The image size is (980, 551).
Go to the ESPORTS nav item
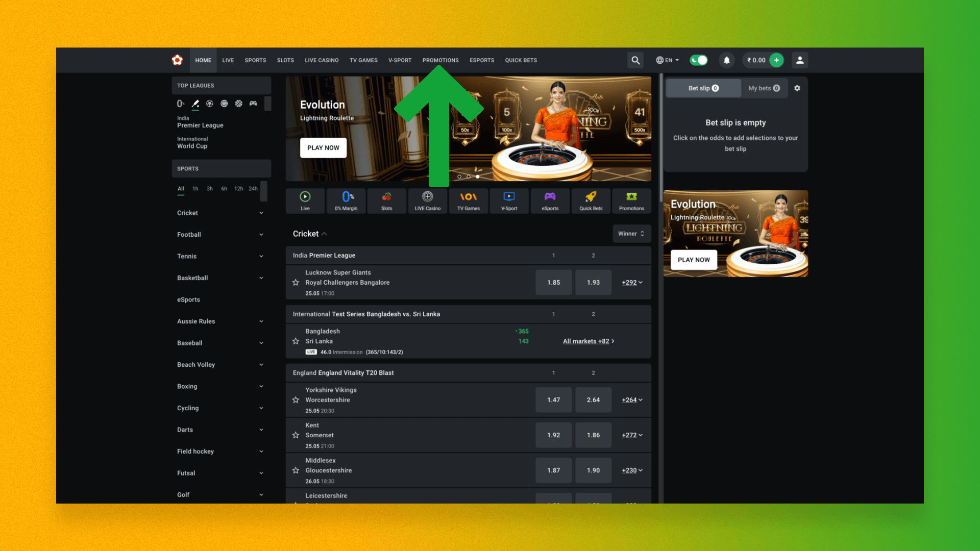coord(482,60)
